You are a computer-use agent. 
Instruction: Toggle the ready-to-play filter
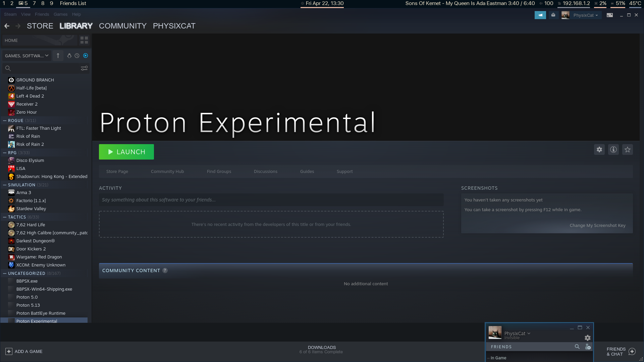coord(86,56)
